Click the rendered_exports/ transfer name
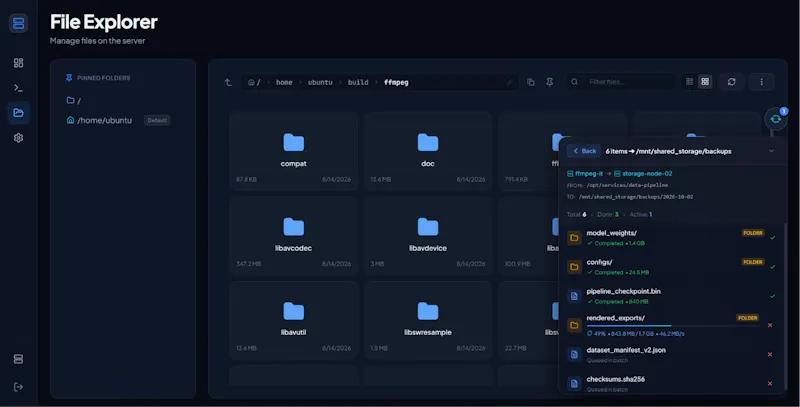Screen dimensions: 800x407 (x=615, y=318)
